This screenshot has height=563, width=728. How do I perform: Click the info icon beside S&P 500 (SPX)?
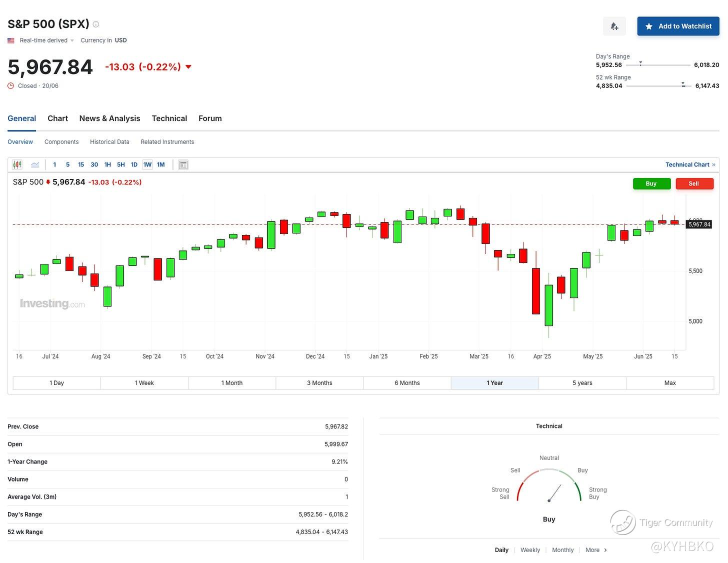96,24
